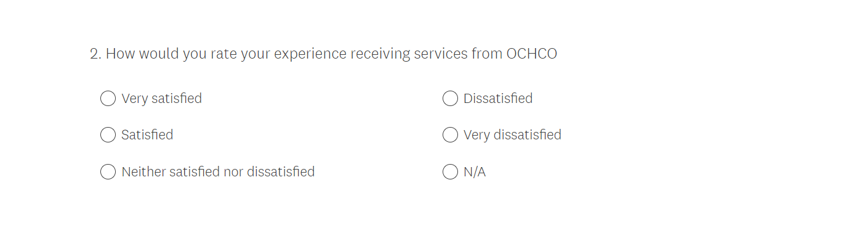Choose the "N/A" radio circle
This screenshot has height=238, width=868.
450,172
